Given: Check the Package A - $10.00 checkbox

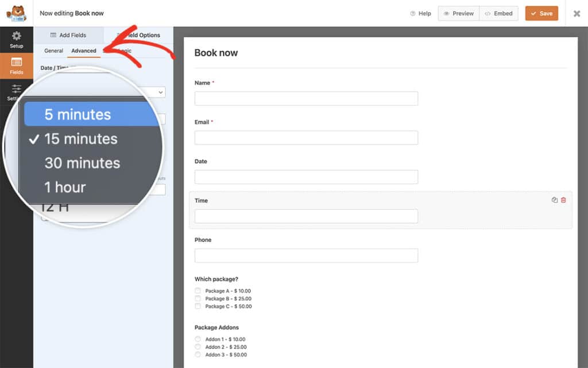Looking at the screenshot, I should pyautogui.click(x=198, y=291).
